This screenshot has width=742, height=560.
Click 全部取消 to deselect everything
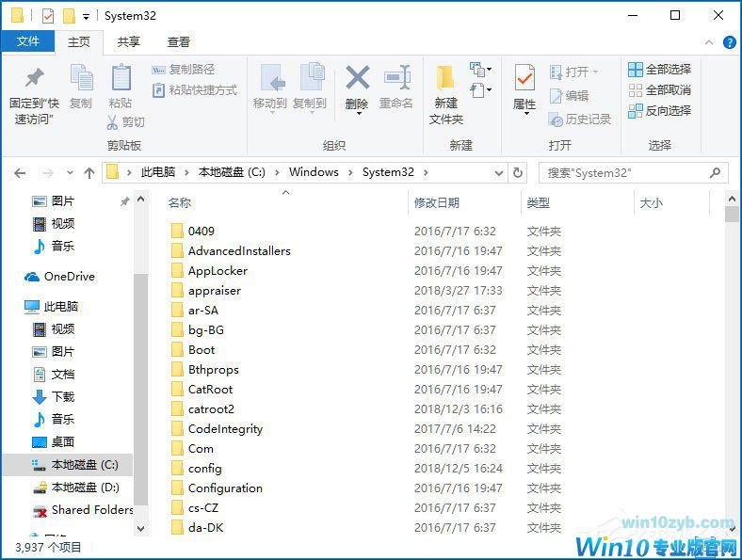pos(659,90)
